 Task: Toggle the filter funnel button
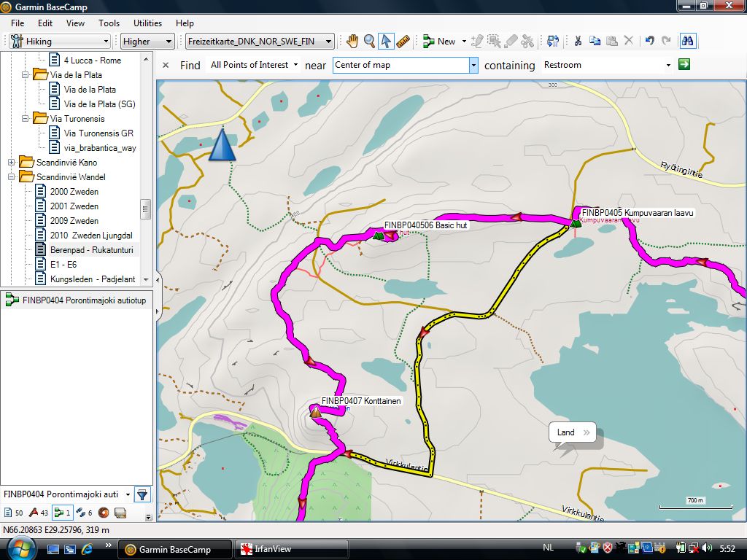point(142,494)
